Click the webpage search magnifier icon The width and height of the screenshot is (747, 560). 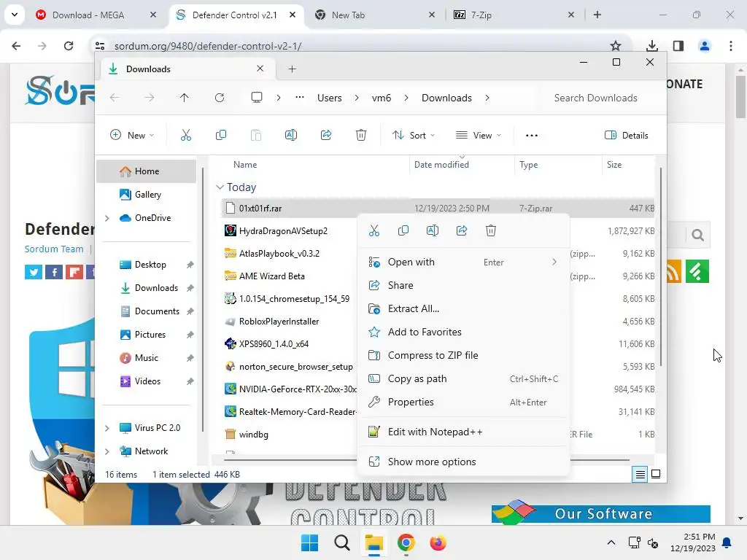click(698, 236)
